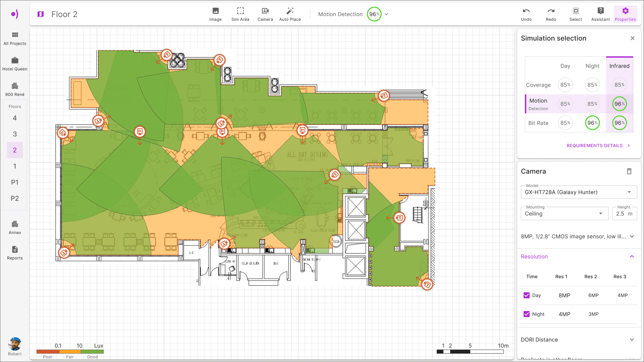Collapse the Resolution section chevron

[x=633, y=256]
